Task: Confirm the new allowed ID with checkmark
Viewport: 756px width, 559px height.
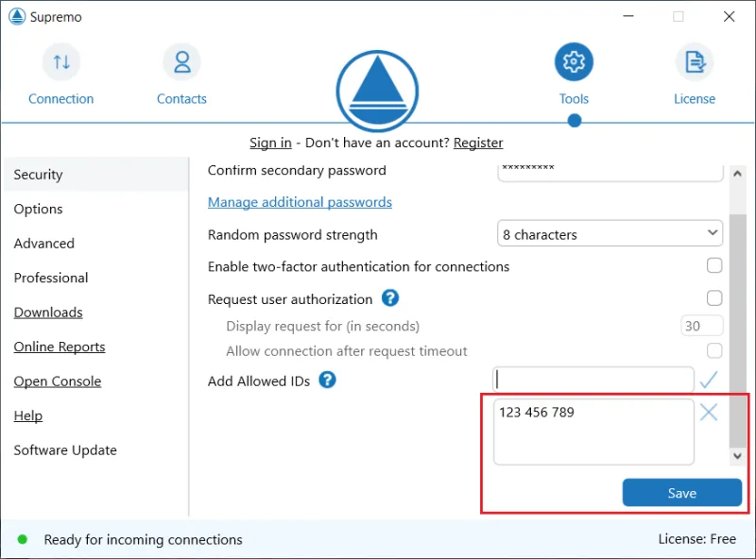Action: tap(709, 380)
